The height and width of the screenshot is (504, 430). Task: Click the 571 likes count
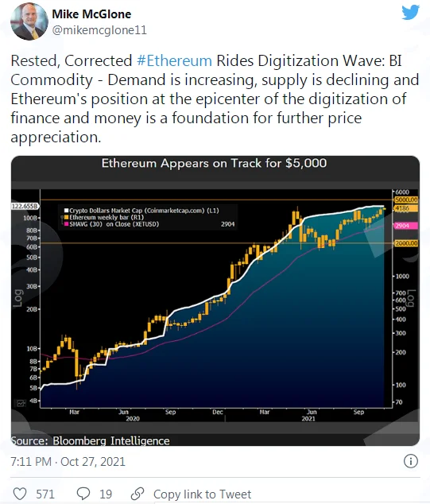[45, 494]
